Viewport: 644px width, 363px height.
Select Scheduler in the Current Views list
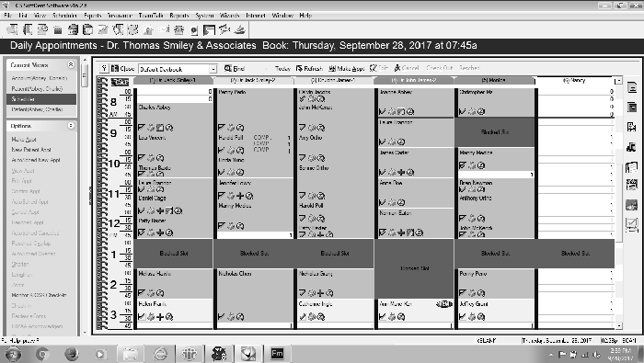[x=41, y=99]
